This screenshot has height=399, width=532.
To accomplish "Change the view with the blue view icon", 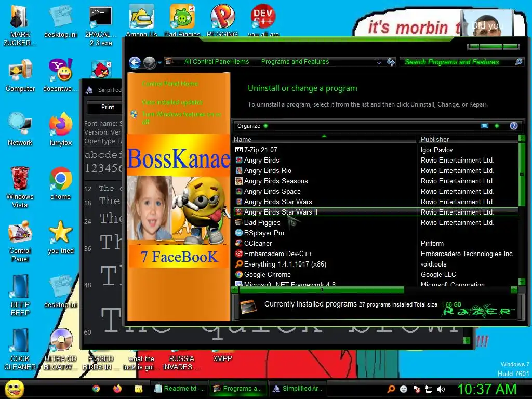I will [x=485, y=126].
